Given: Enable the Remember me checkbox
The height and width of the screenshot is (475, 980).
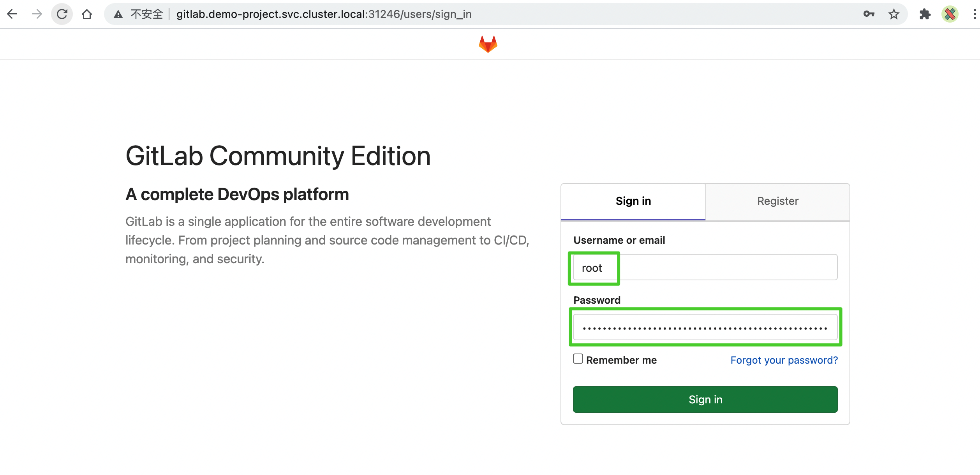Looking at the screenshot, I should [x=577, y=359].
